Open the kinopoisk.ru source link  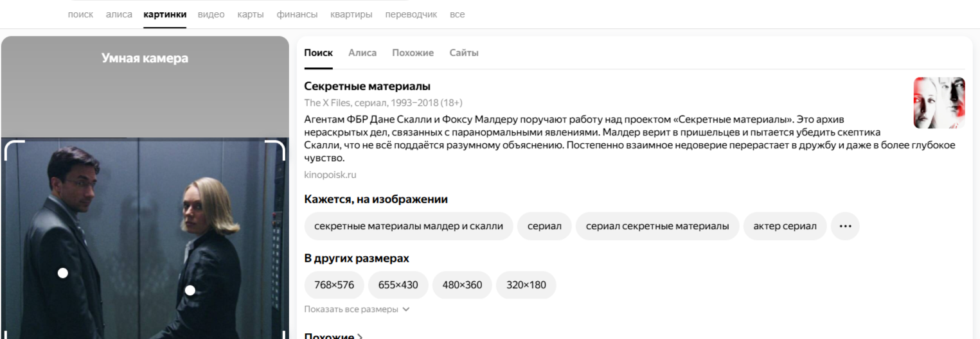330,175
